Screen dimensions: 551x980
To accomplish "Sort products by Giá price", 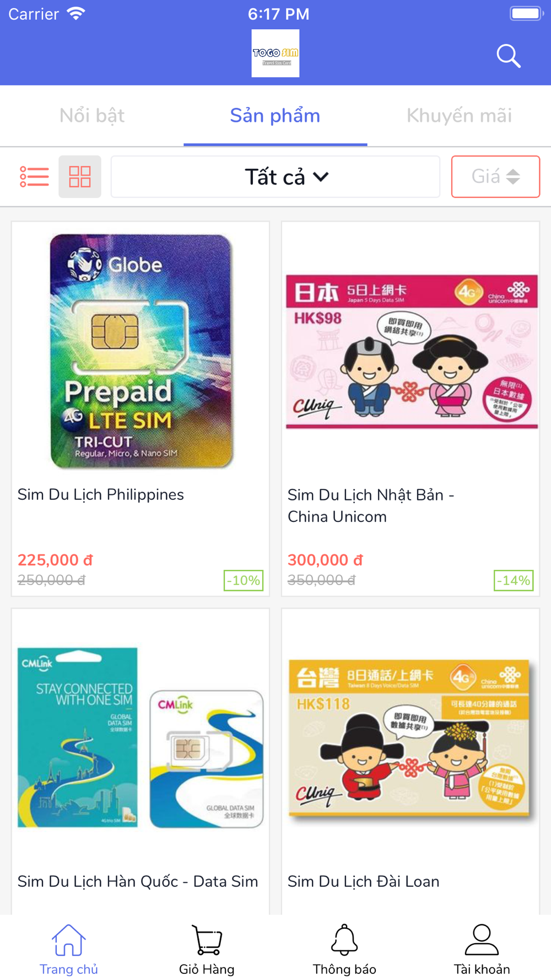I will tap(495, 176).
